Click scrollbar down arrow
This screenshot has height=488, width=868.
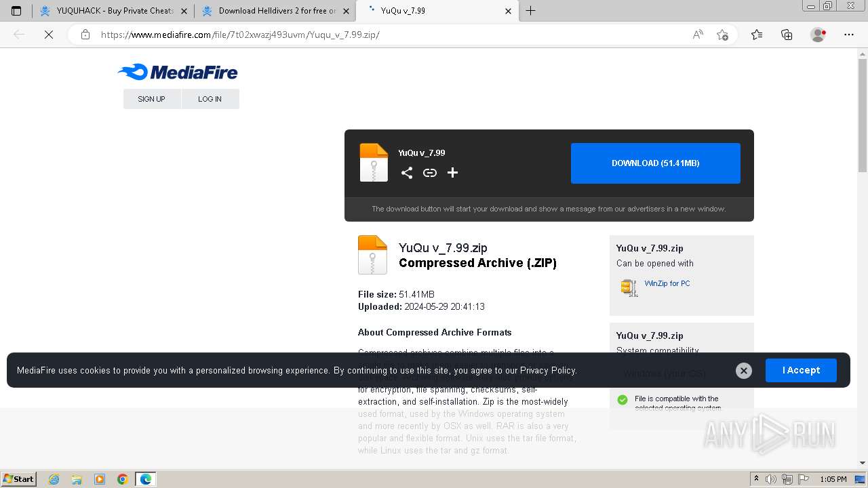click(863, 463)
